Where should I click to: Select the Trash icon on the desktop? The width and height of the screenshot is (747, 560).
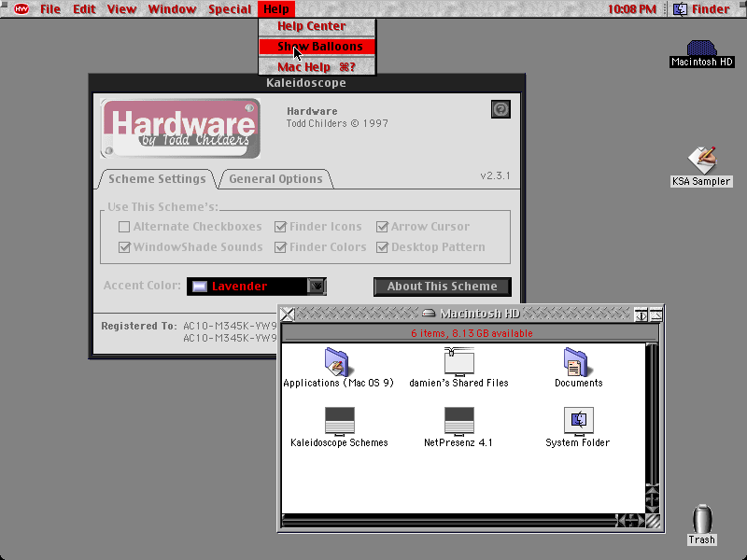coord(702,519)
